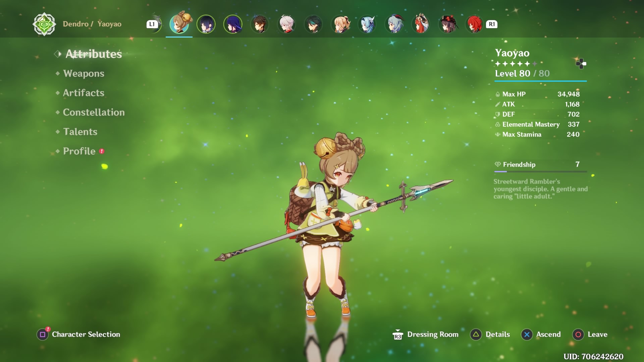
Task: Select the dark-blue bob-haired character portrait
Action: coord(206,24)
